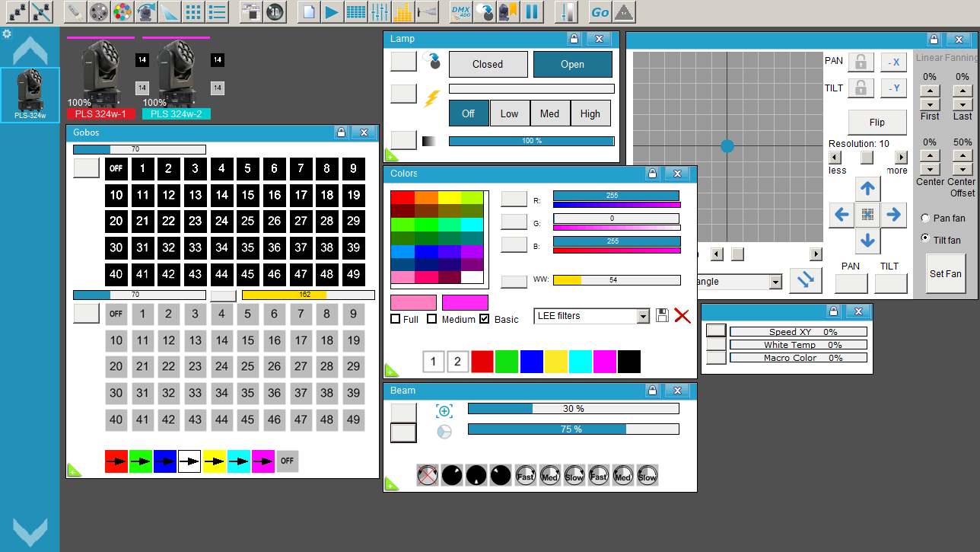Click the Resolution less arrow
This screenshot has width=980, height=552.
(x=835, y=158)
